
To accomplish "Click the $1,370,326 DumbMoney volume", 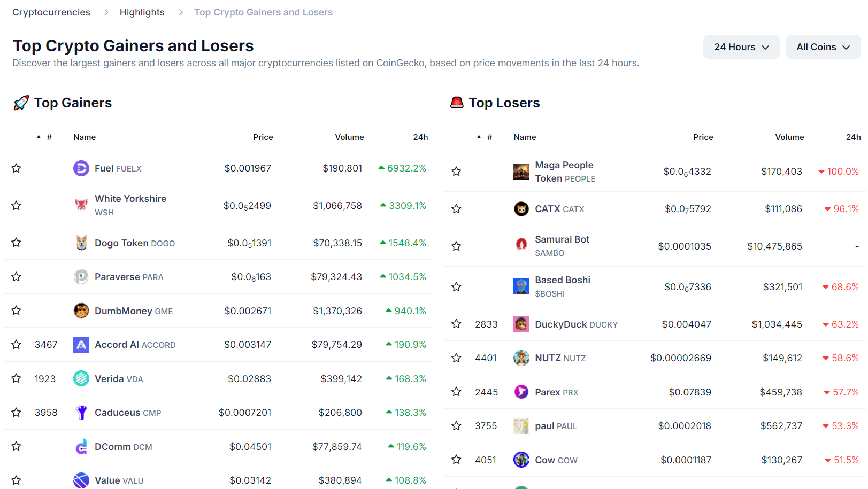I will (337, 311).
